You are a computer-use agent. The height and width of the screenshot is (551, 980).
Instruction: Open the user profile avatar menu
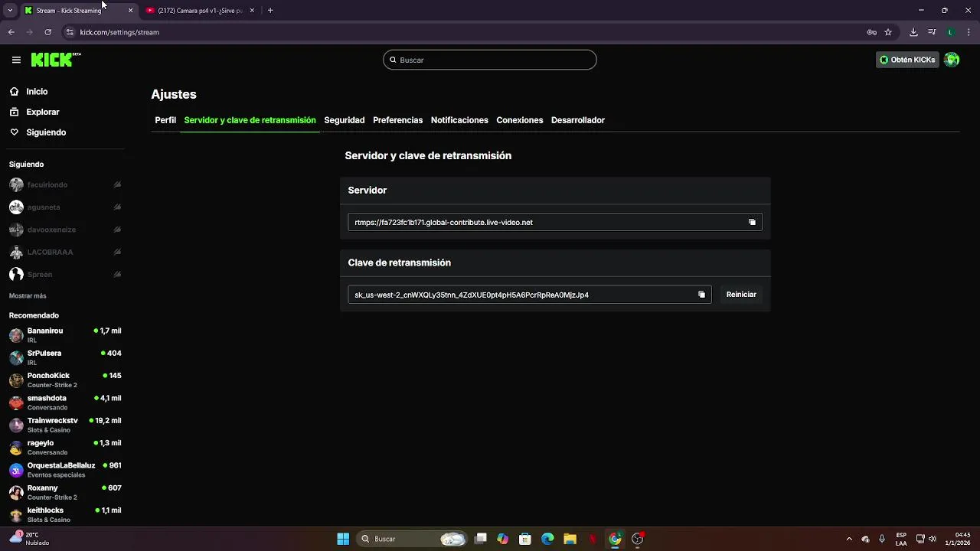click(x=952, y=60)
